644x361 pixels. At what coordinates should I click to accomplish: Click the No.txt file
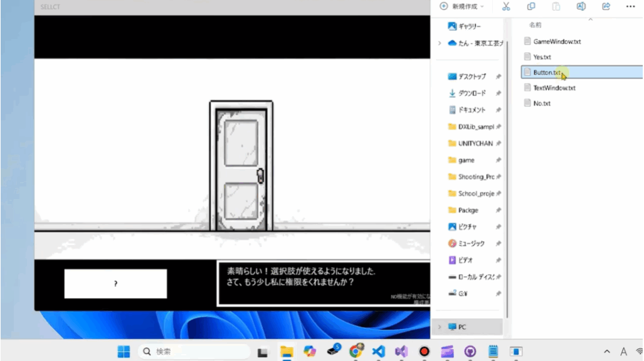point(541,104)
